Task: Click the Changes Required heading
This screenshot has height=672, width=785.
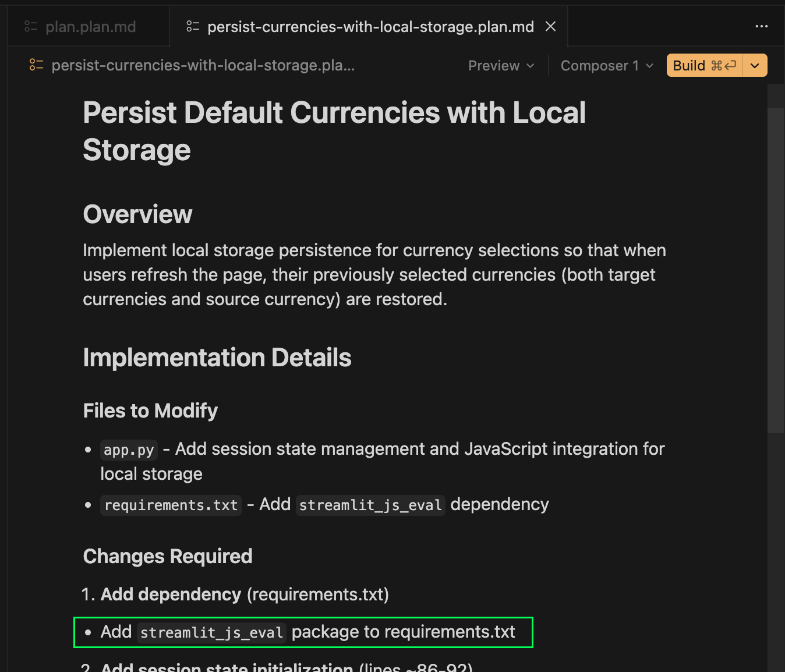Action: 168,556
